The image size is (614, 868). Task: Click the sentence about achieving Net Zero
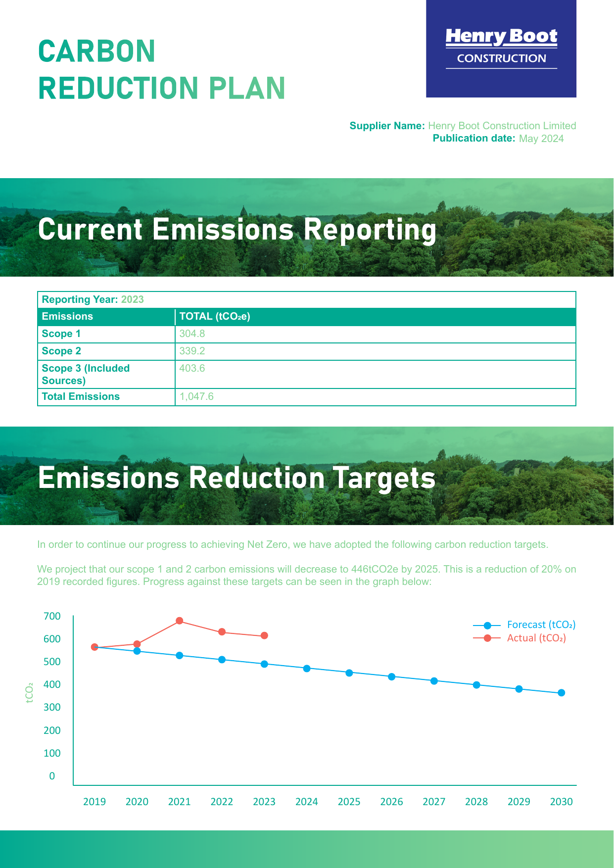(293, 544)
